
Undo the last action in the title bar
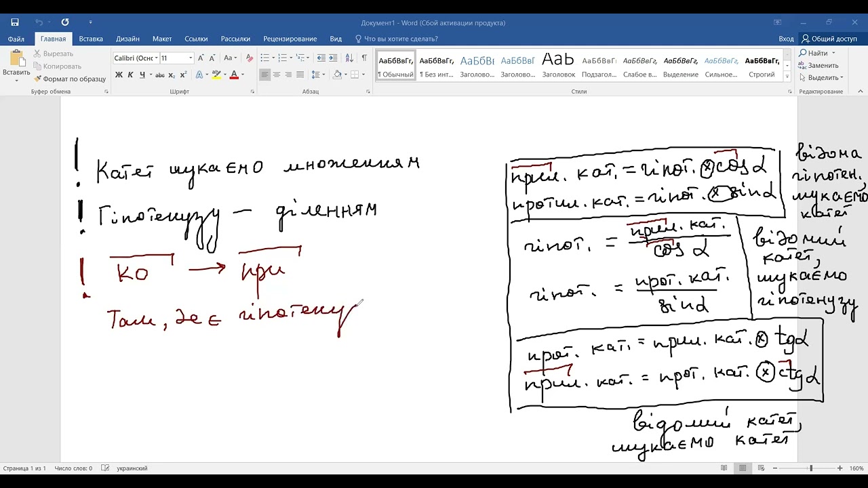coord(39,22)
